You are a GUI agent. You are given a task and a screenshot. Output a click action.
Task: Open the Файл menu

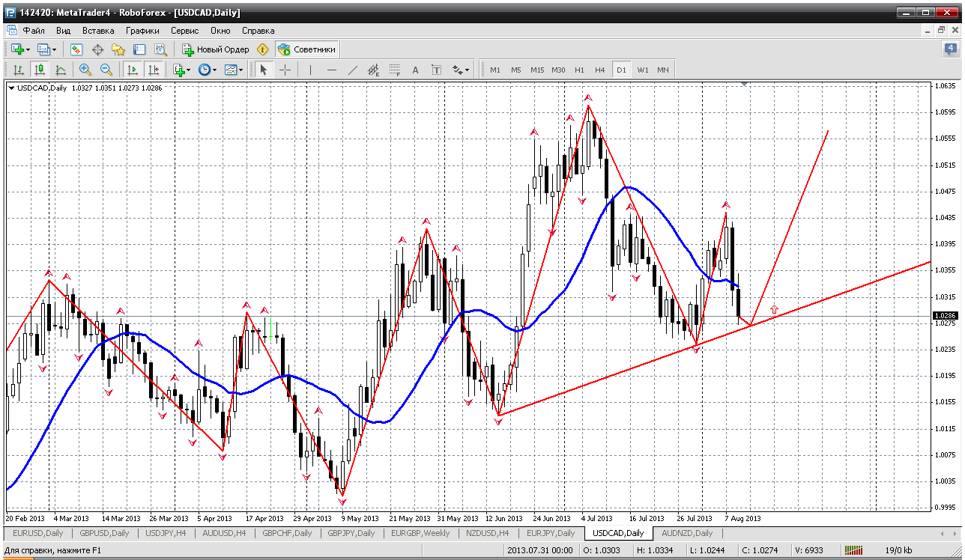(34, 31)
